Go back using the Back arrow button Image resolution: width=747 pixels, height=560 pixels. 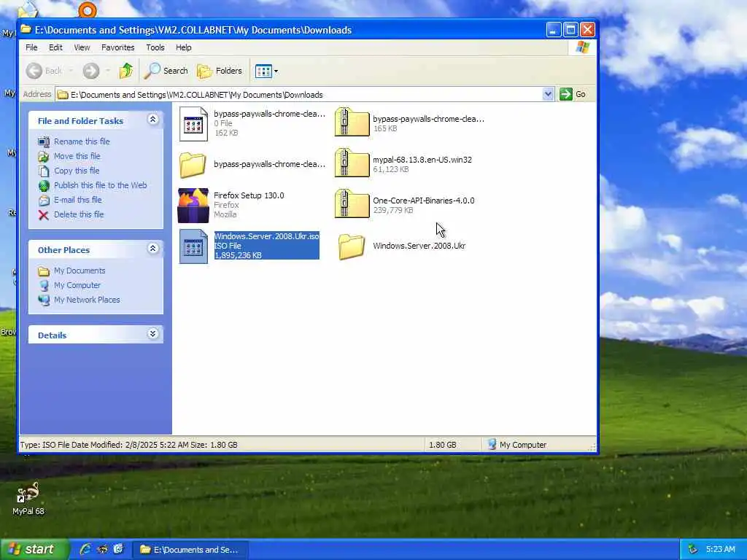[x=43, y=71]
